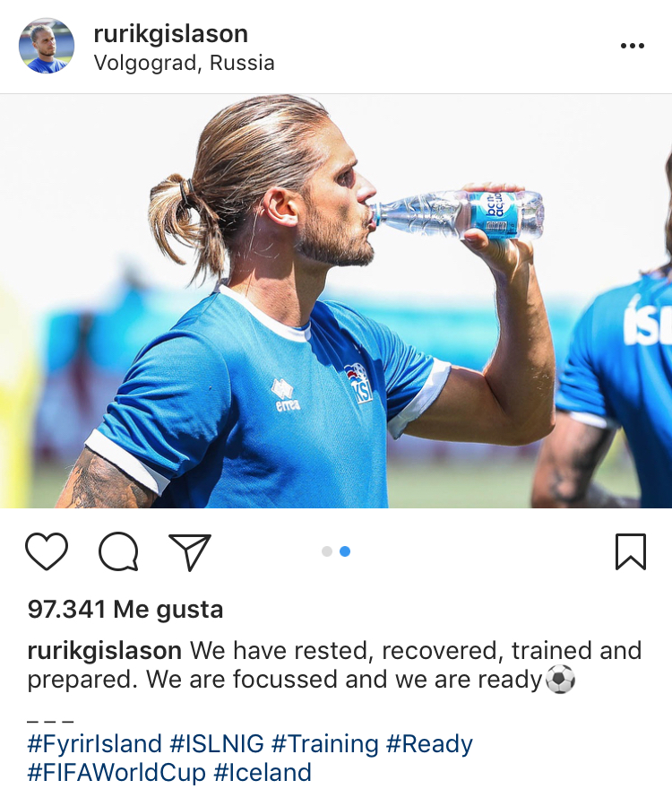
Task: View the 97.341 Me gusta list
Action: [x=125, y=610]
